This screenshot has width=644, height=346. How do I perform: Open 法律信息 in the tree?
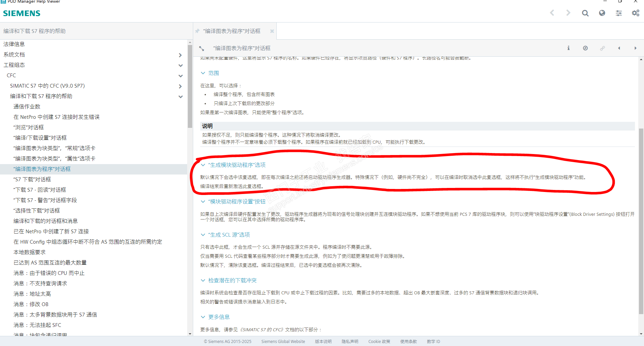14,44
